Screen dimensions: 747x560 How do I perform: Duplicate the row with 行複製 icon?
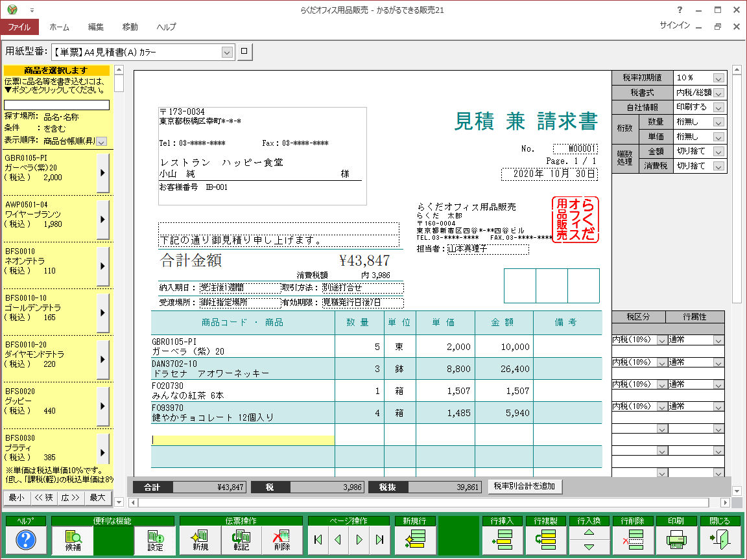pos(546,540)
